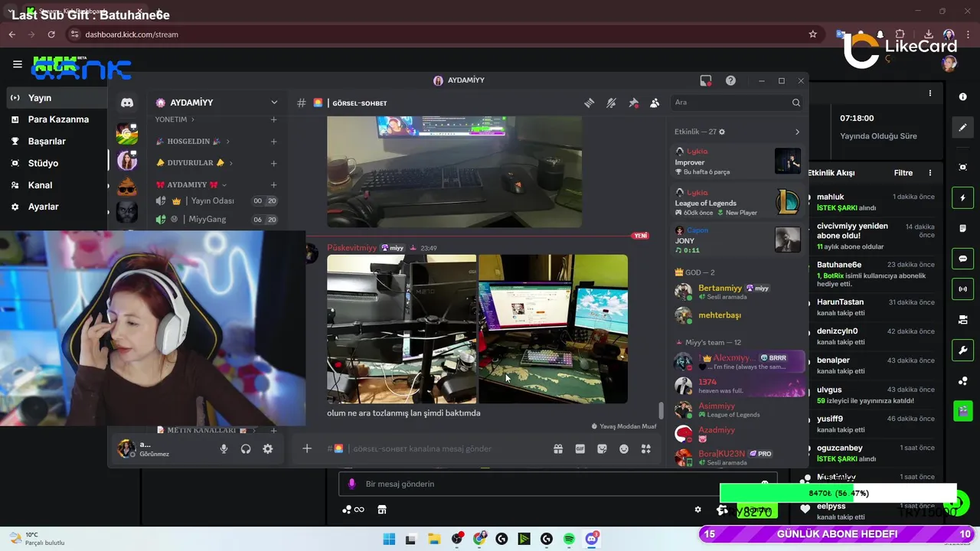Viewport: 980px width, 551px height.
Task: Select member Bertanmiyy in member list
Action: pos(737,292)
